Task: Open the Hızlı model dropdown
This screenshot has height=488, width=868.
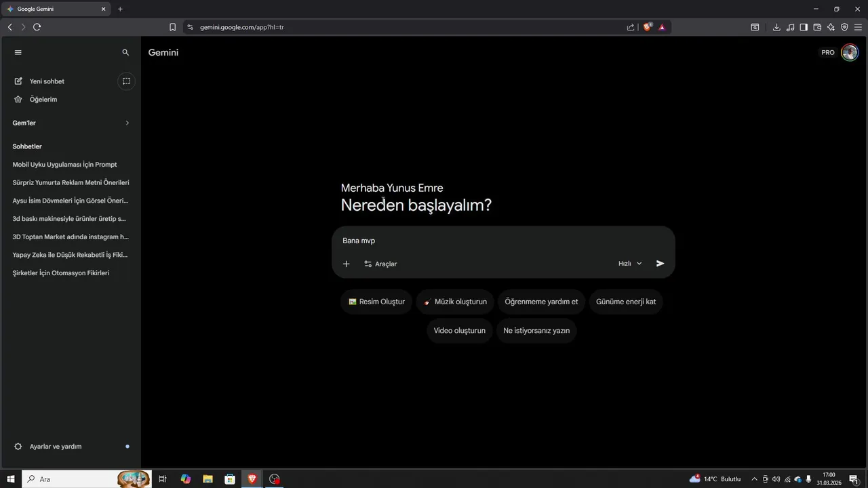Action: coord(630,264)
